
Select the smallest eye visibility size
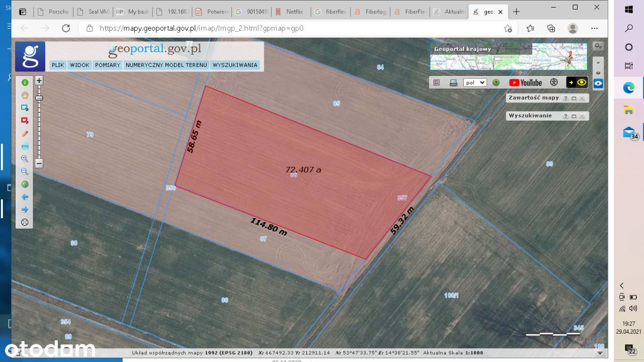click(x=598, y=63)
